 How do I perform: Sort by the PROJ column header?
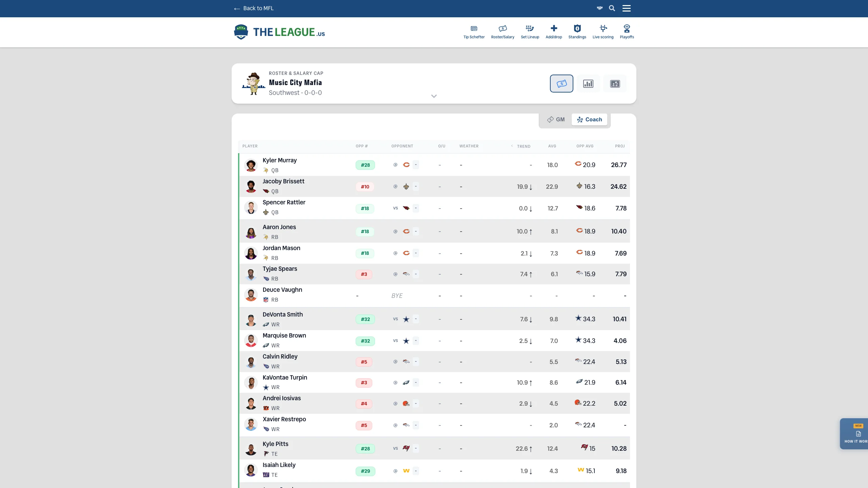(620, 146)
